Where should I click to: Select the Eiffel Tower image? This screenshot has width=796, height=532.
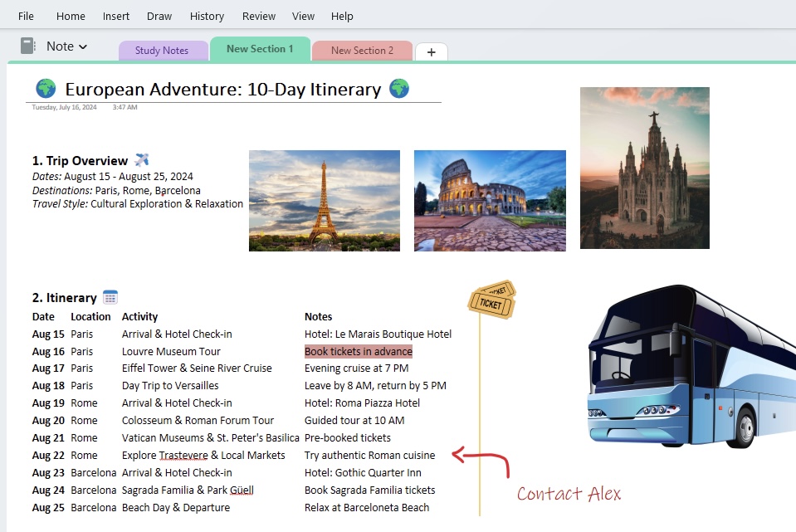(x=325, y=201)
